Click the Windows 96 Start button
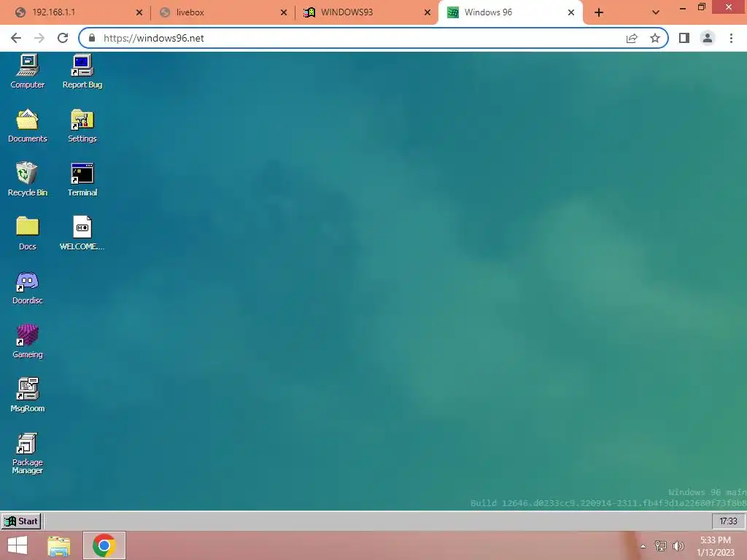This screenshot has height=560, width=747. pos(21,521)
